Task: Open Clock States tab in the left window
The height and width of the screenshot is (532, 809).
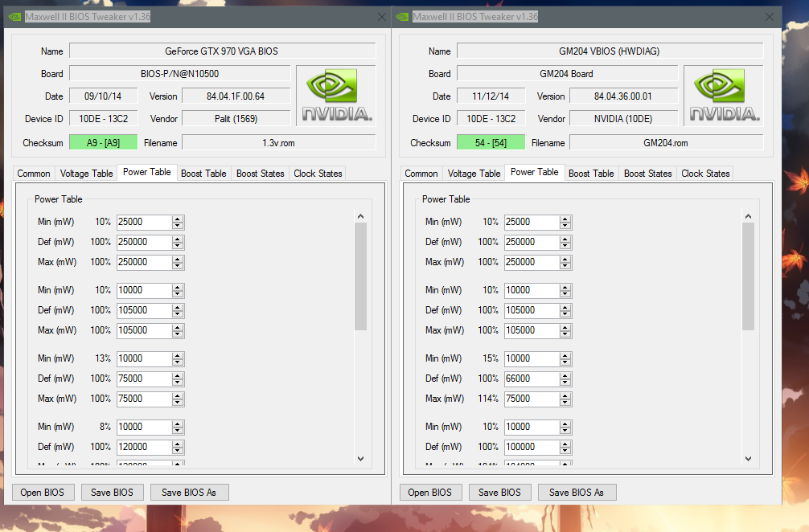Action: 318,174
